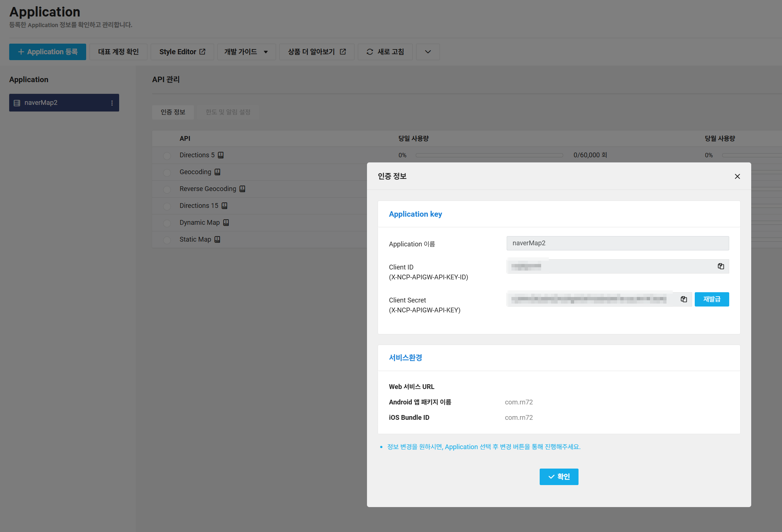Open naverMap2 three-dot options menu
This screenshot has width=782, height=532.
(x=112, y=103)
